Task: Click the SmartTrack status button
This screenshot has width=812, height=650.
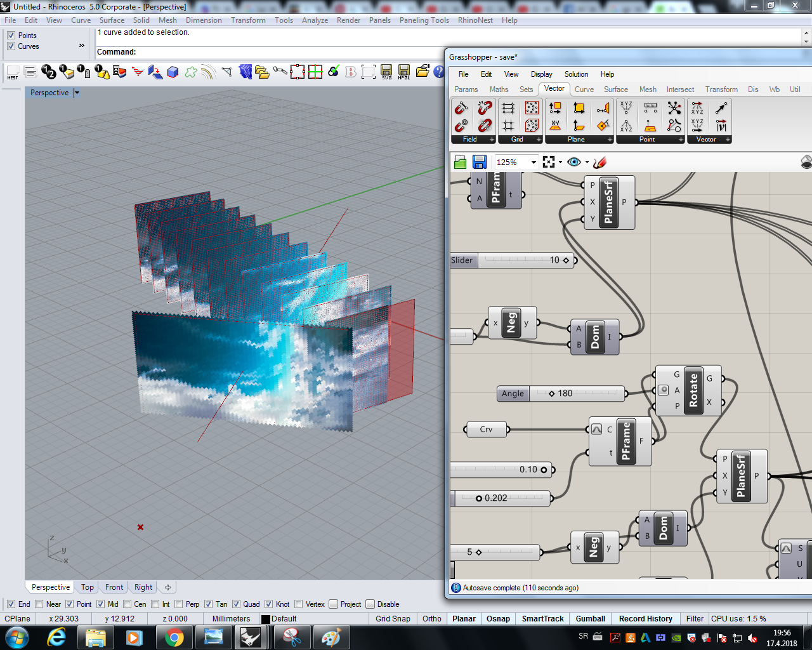Action: coord(543,619)
